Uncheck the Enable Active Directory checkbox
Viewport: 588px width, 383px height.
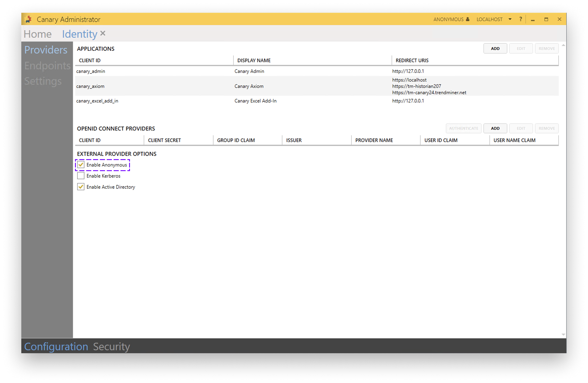[81, 187]
